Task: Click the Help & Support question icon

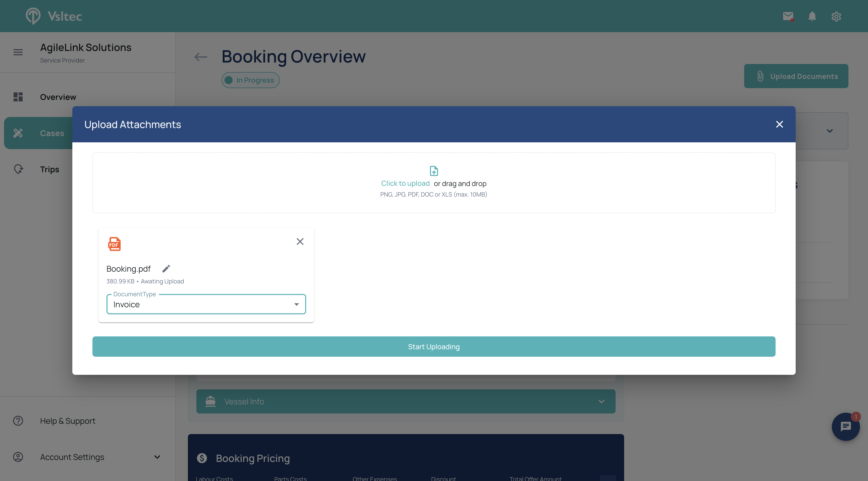Action: [18, 421]
